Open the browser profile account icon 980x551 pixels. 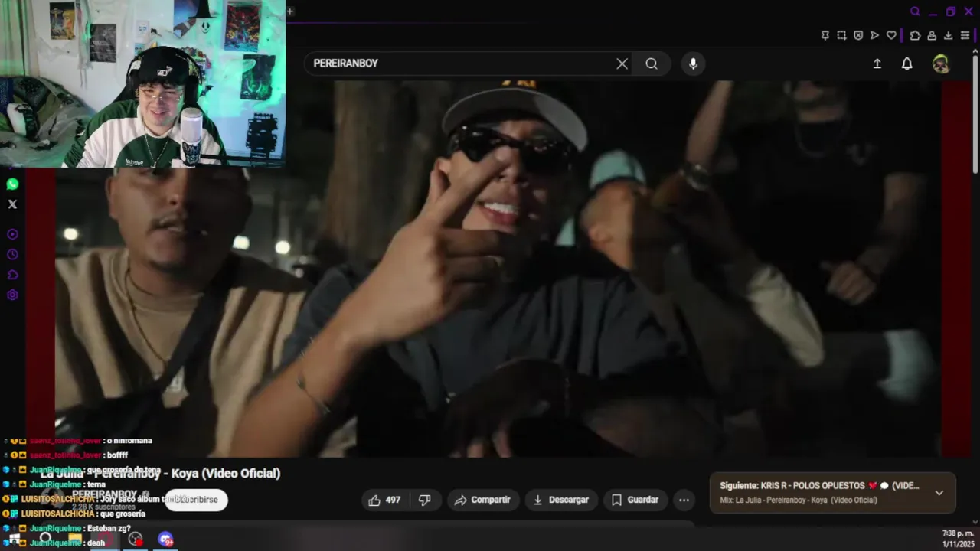click(x=932, y=35)
